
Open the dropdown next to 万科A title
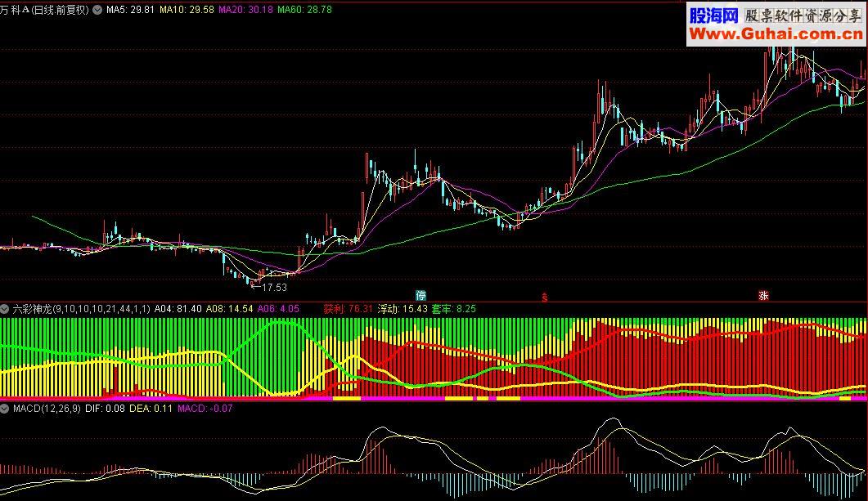[97, 10]
